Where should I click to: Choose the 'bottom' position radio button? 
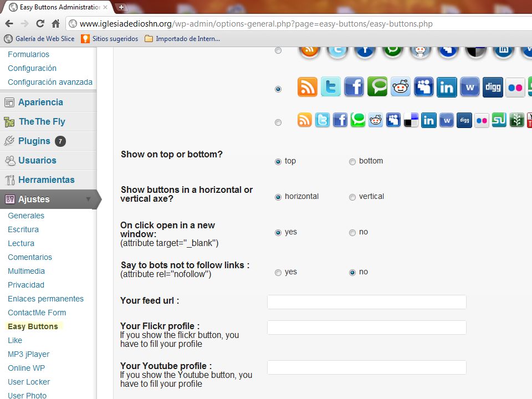[x=352, y=161]
